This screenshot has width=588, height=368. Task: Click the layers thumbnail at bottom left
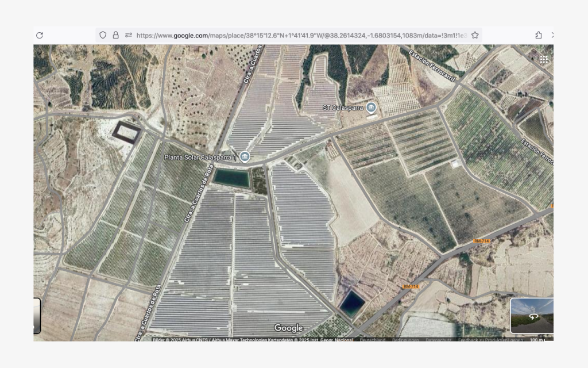37,316
